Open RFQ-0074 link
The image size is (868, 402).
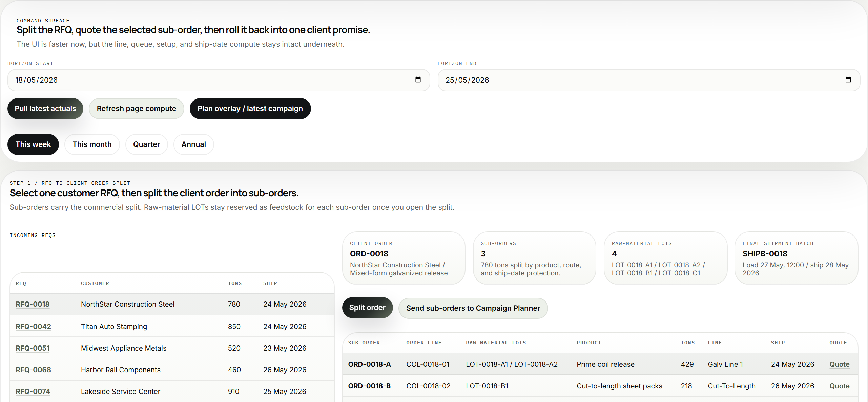coord(33,392)
